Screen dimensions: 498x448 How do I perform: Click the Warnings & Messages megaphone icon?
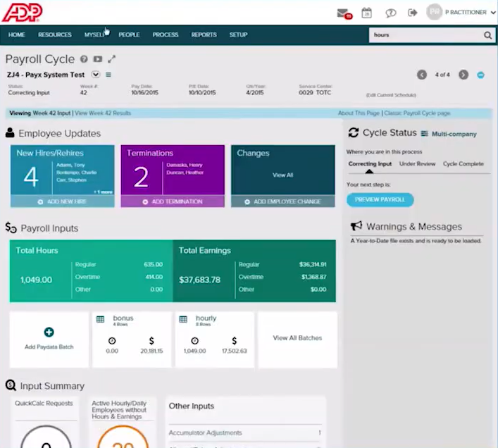coord(356,225)
